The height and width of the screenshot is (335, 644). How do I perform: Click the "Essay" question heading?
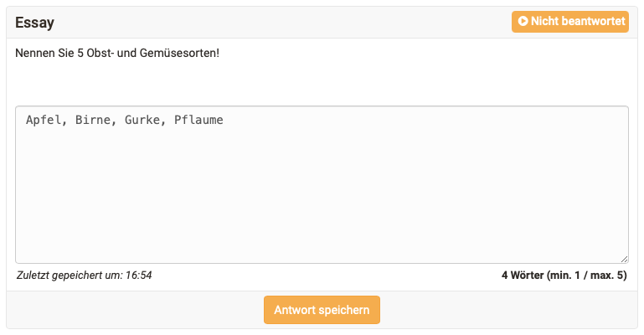coord(34,23)
